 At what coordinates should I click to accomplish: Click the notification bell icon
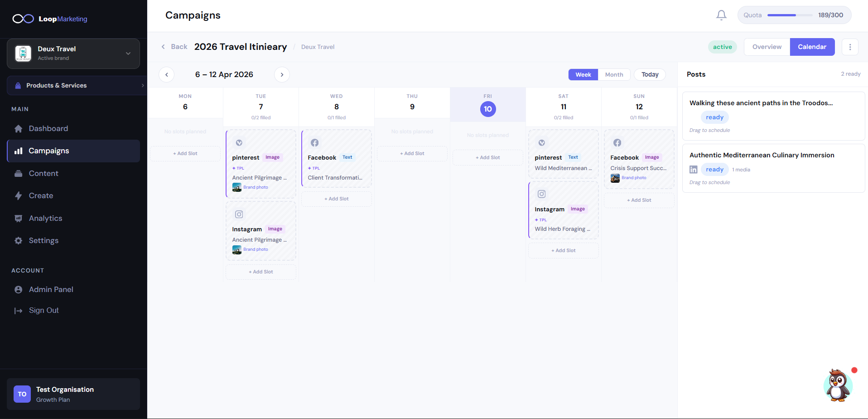pos(721,15)
